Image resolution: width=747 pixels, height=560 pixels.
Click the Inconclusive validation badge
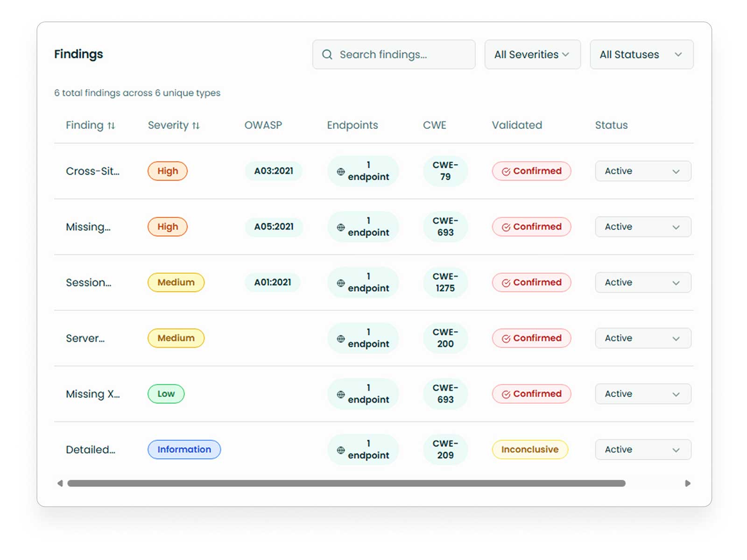pos(530,449)
